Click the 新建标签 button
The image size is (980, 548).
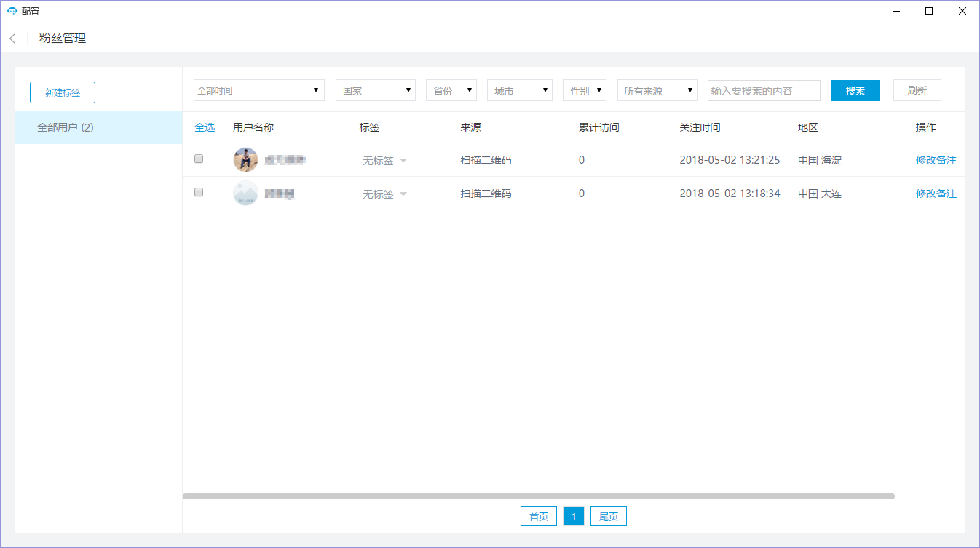coord(63,92)
